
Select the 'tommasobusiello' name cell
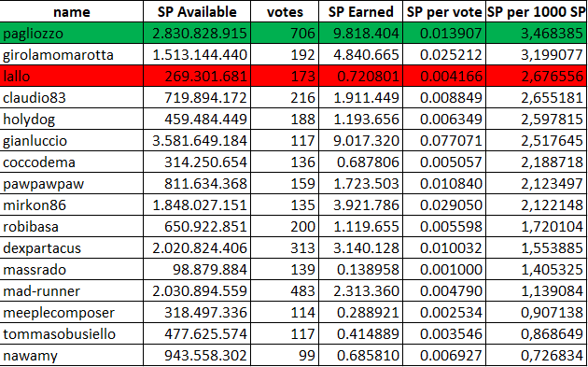click(71, 333)
